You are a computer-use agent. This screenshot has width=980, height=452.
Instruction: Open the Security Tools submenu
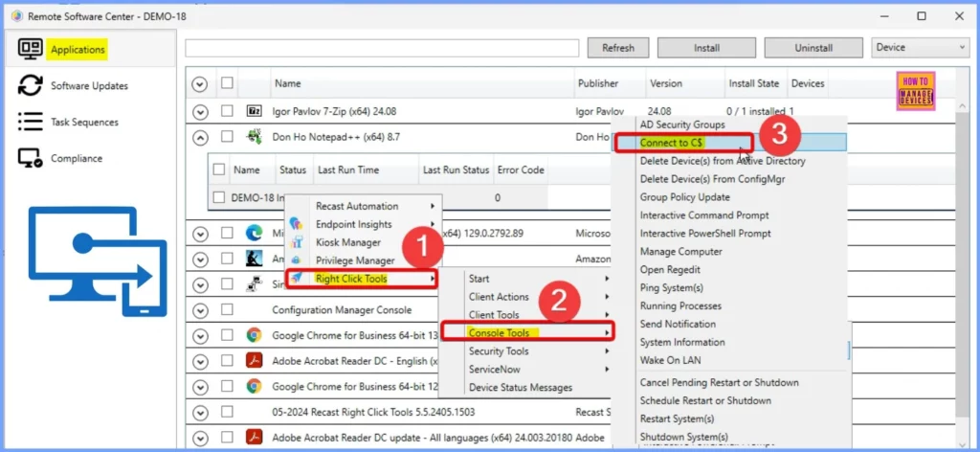click(527, 350)
